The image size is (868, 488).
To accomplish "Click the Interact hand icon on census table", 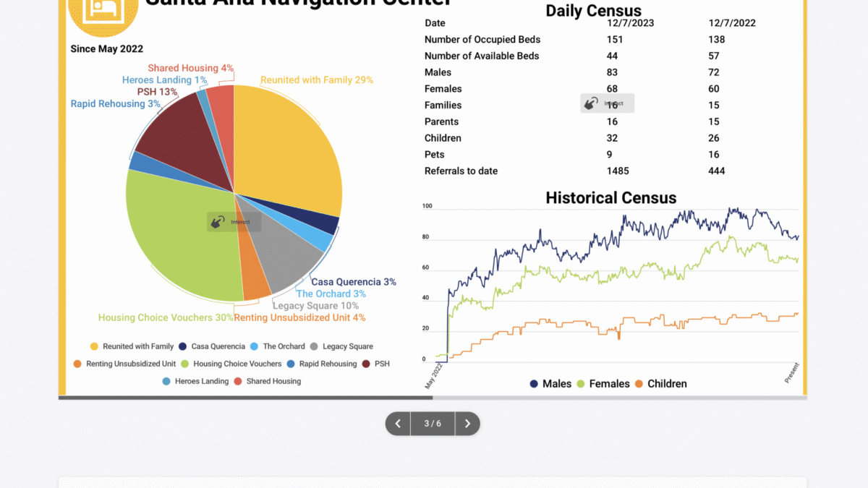I will 591,103.
